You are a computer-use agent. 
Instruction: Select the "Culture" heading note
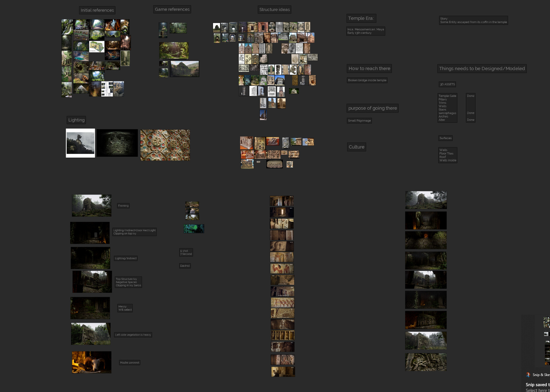356,147
